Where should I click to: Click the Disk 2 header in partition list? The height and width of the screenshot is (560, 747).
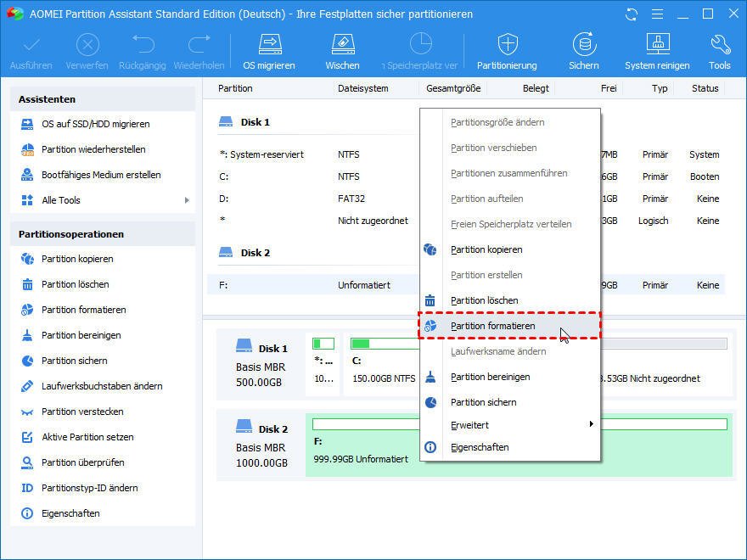coord(244,253)
